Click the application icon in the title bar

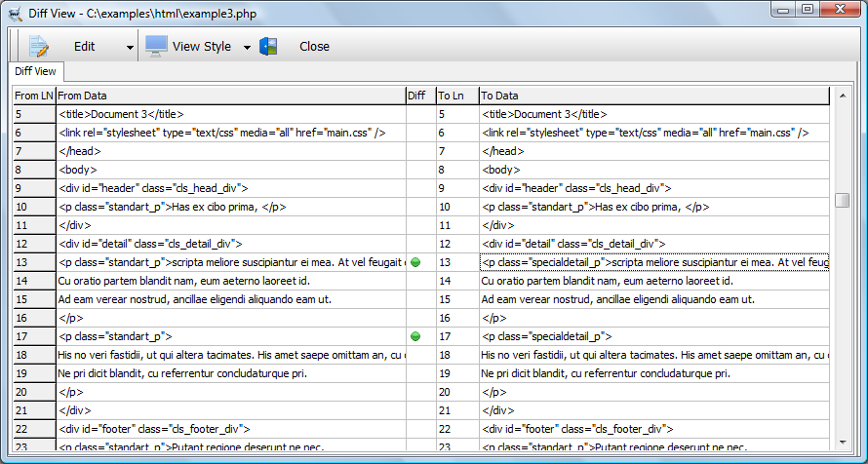click(16, 11)
